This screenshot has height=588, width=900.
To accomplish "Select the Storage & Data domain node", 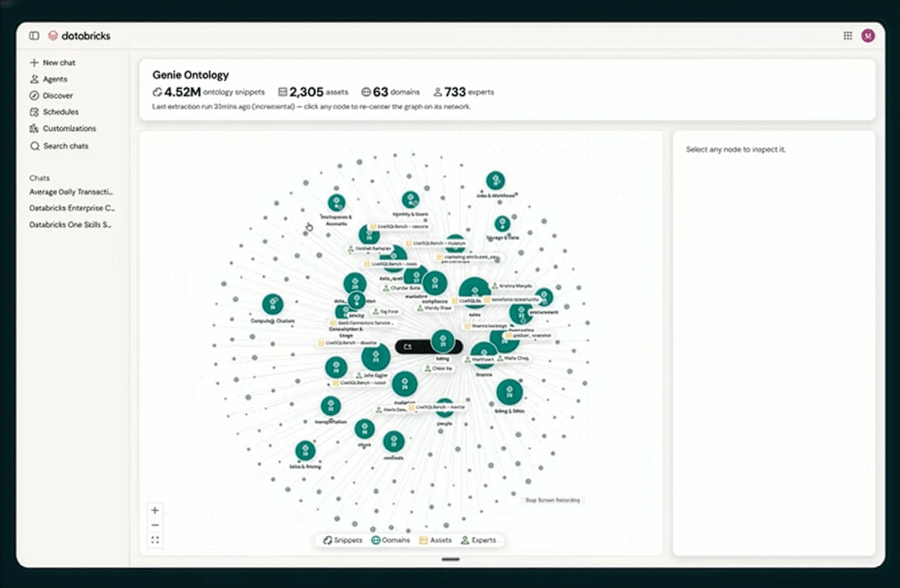I will (502, 224).
